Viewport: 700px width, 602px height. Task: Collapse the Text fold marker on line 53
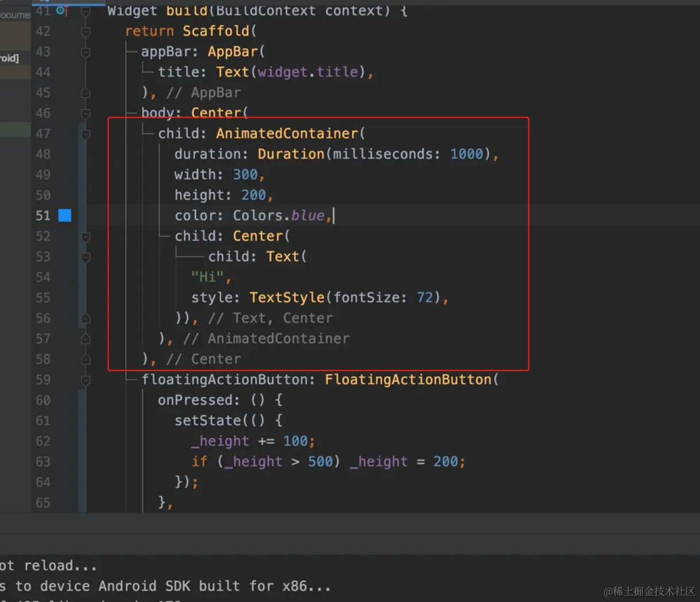click(x=85, y=257)
